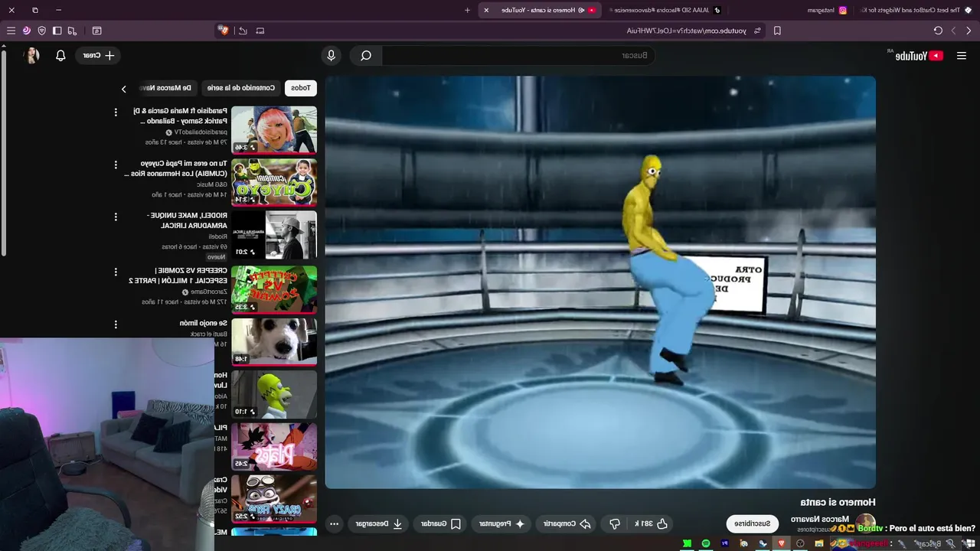
Task: Open options for Paradisio Bailando video
Action: click(x=116, y=112)
